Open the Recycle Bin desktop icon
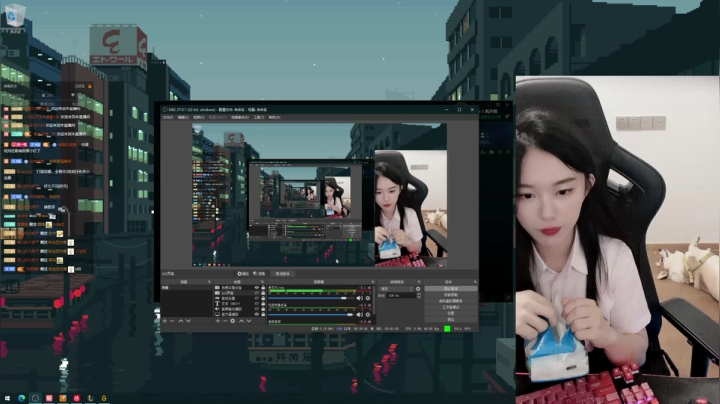720x404 pixels. click(13, 17)
